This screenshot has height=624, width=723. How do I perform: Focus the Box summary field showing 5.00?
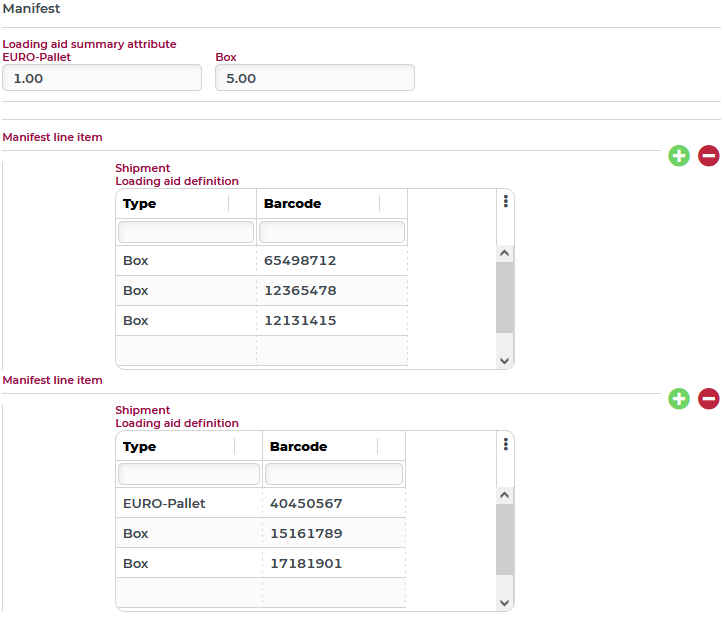[x=315, y=78]
